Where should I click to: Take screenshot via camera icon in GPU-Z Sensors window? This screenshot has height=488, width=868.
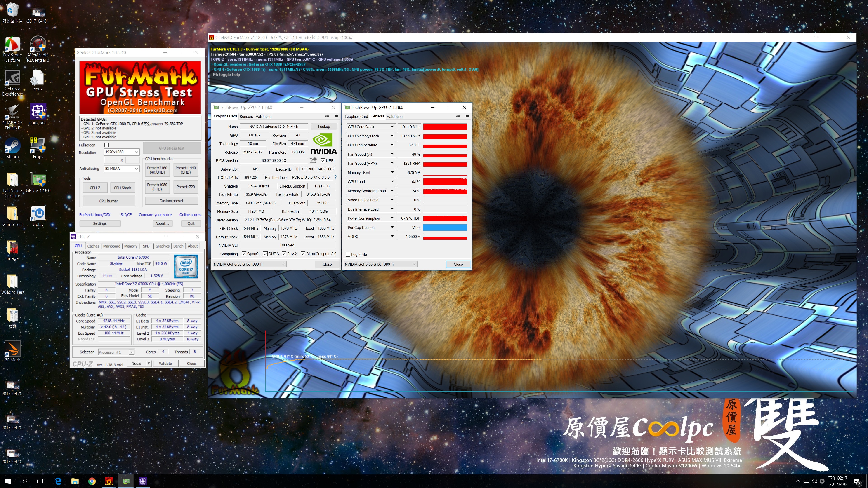(458, 117)
